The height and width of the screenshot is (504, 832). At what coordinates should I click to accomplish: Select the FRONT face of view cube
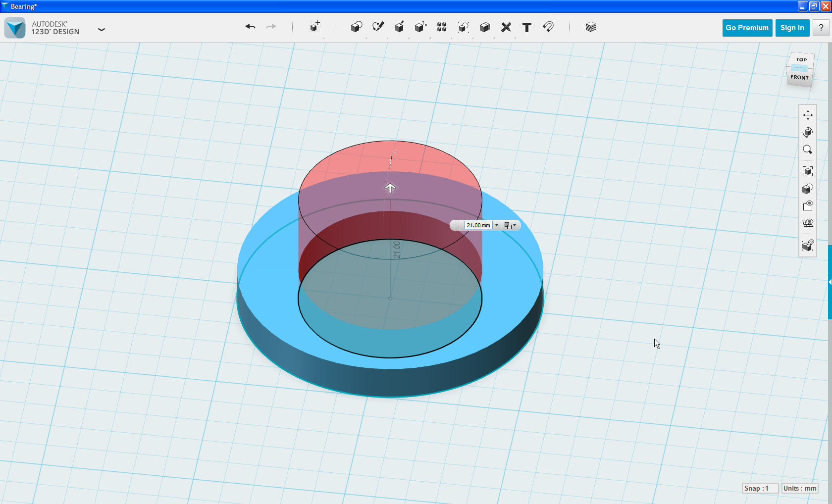(x=799, y=77)
